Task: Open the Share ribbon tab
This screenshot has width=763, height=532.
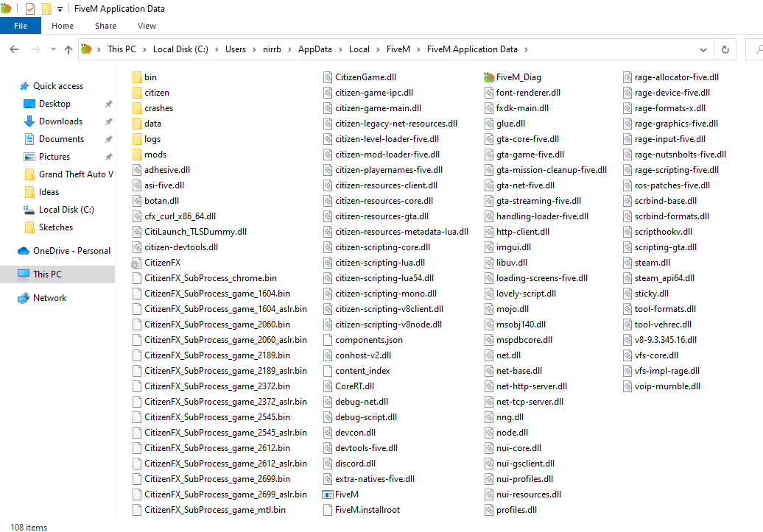Action: coord(105,26)
